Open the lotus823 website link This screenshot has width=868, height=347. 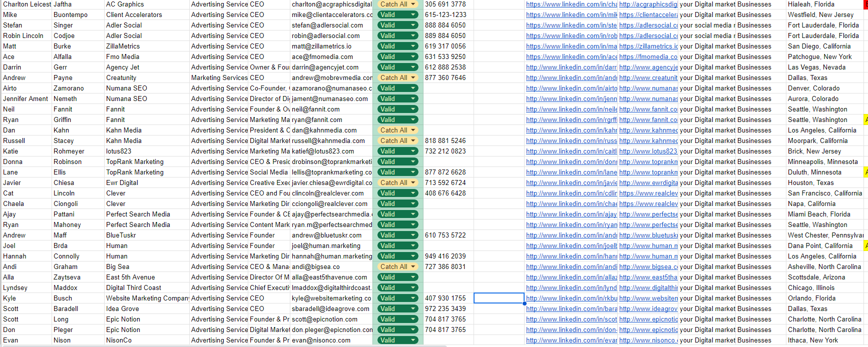click(x=649, y=151)
